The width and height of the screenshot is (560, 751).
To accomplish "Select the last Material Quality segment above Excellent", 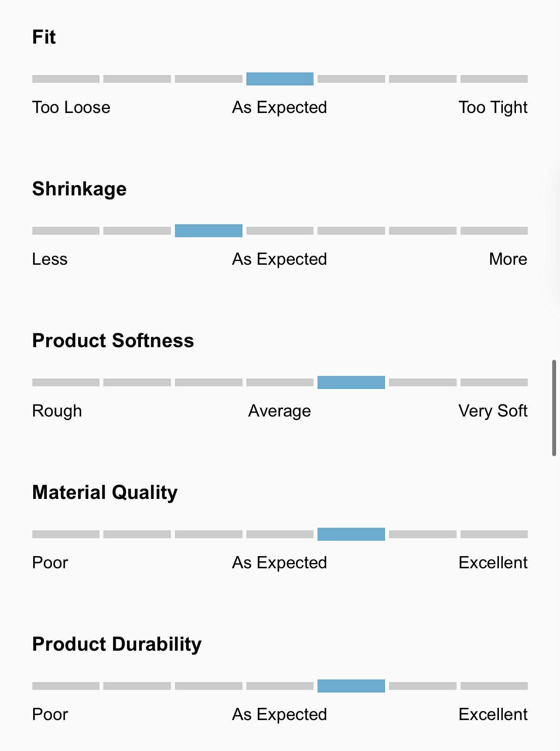I will tap(494, 534).
